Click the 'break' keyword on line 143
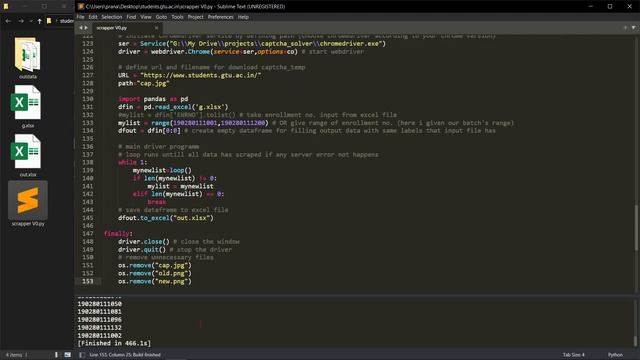 [156, 202]
